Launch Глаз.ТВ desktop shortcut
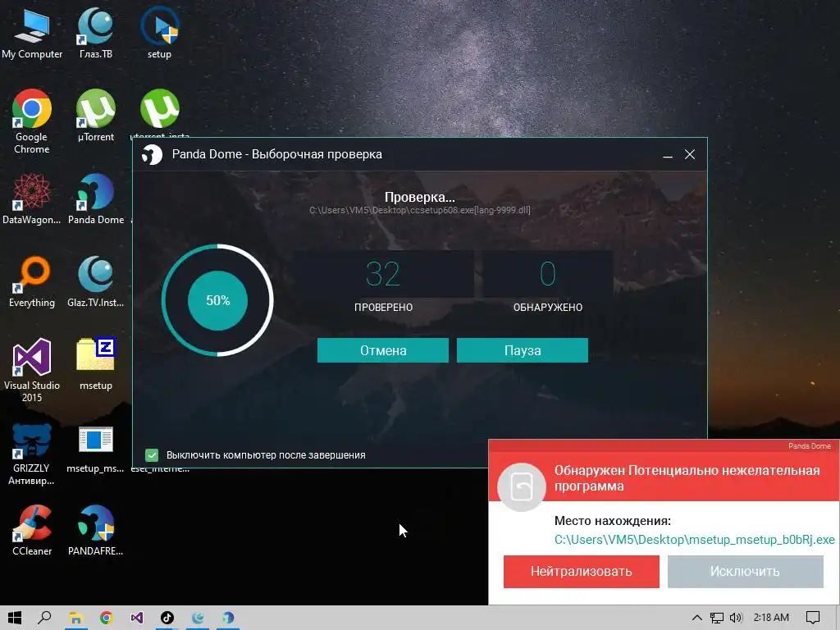The image size is (840, 630). pyautogui.click(x=95, y=33)
